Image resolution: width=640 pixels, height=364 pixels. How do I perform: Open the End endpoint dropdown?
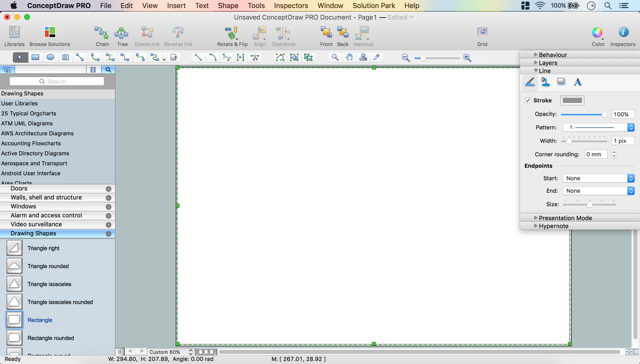598,191
